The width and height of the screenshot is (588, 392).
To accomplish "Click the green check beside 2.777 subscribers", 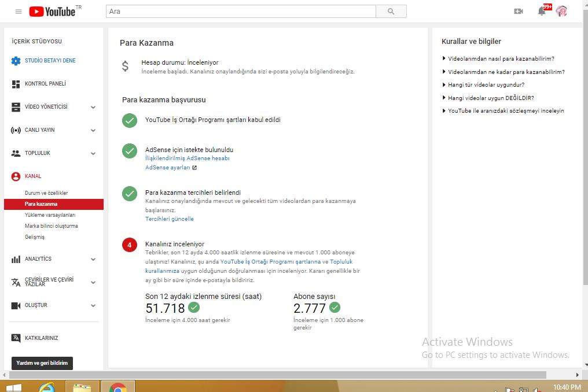I will click(335, 308).
